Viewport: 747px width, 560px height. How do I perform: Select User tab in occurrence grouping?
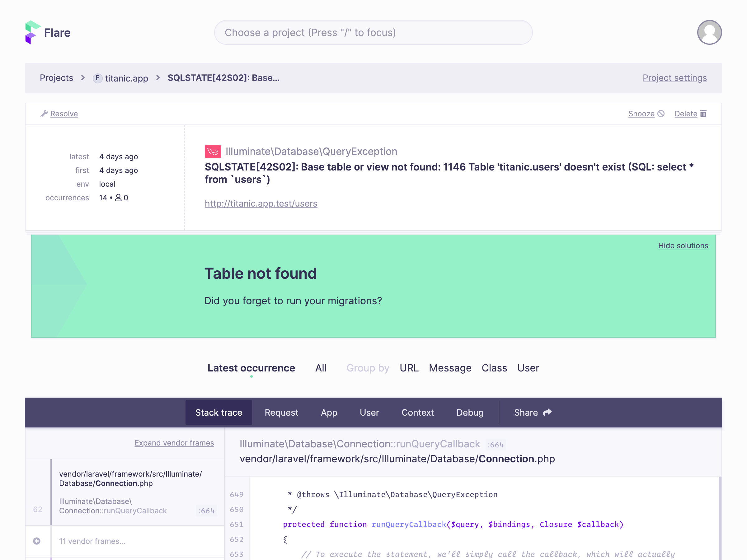[x=528, y=368]
